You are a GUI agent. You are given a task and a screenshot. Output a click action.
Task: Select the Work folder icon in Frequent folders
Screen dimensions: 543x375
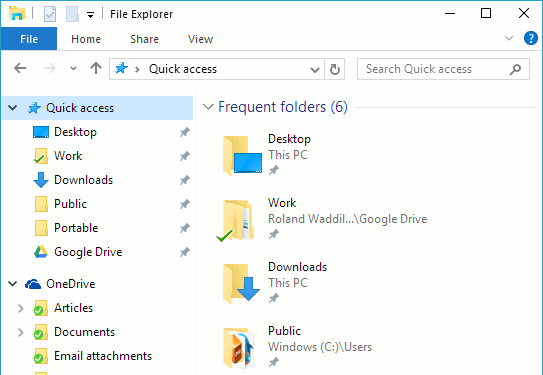pyautogui.click(x=235, y=220)
